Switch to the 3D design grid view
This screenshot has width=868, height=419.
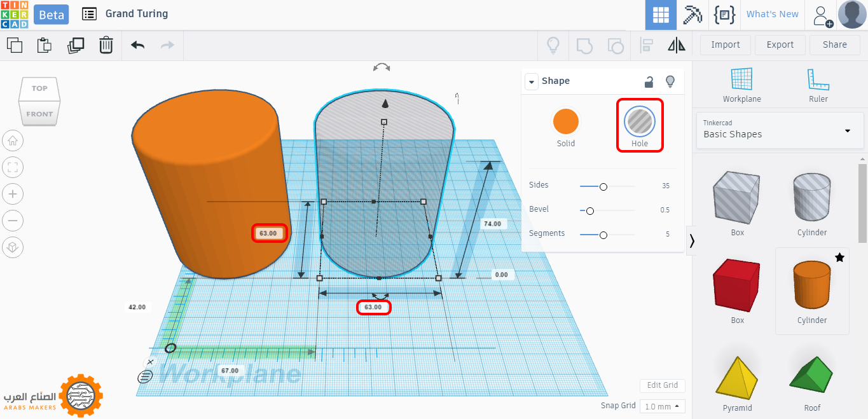click(661, 15)
